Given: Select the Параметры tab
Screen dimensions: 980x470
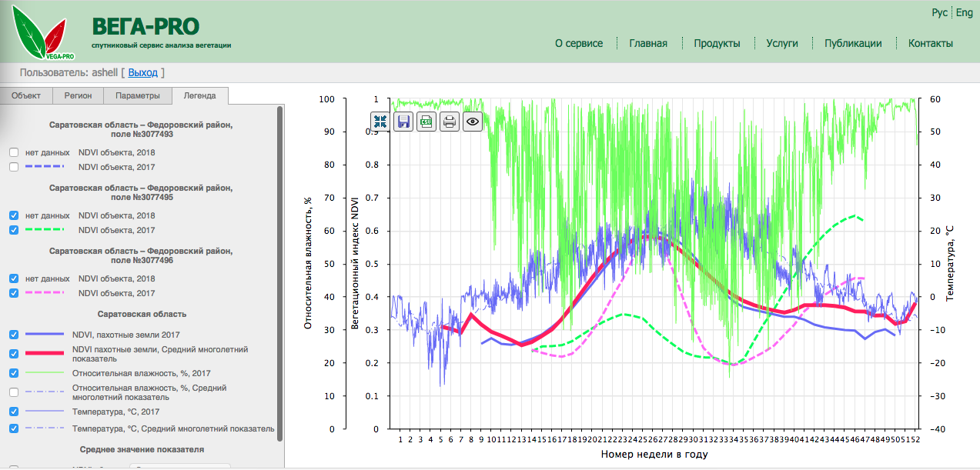Looking at the screenshot, I should pyautogui.click(x=138, y=96).
